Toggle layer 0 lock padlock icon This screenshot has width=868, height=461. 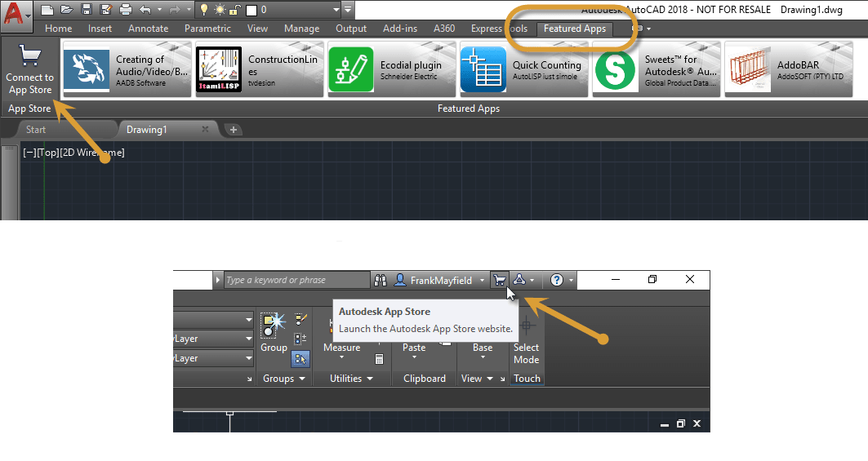[234, 10]
